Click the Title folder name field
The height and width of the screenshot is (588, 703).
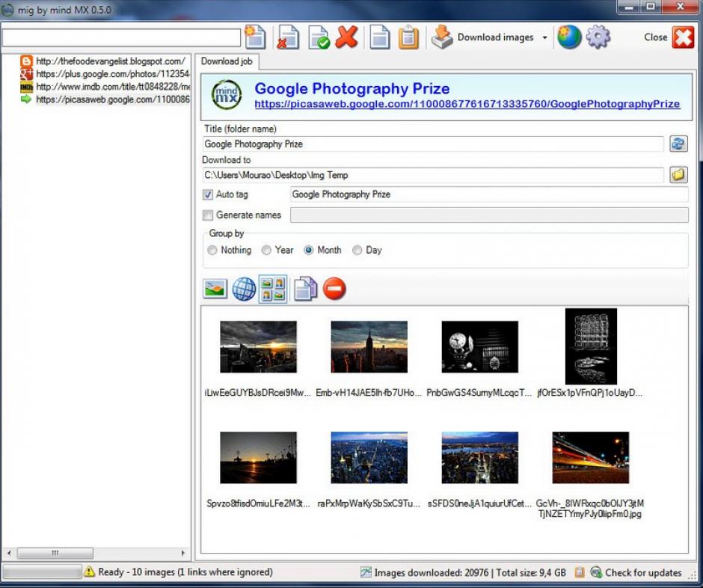click(433, 144)
